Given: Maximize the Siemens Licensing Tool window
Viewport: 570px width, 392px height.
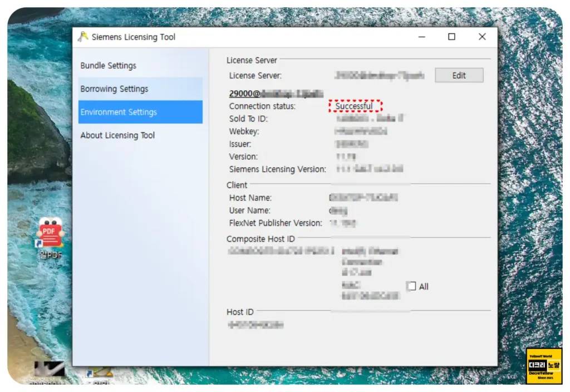Looking at the screenshot, I should coord(451,37).
